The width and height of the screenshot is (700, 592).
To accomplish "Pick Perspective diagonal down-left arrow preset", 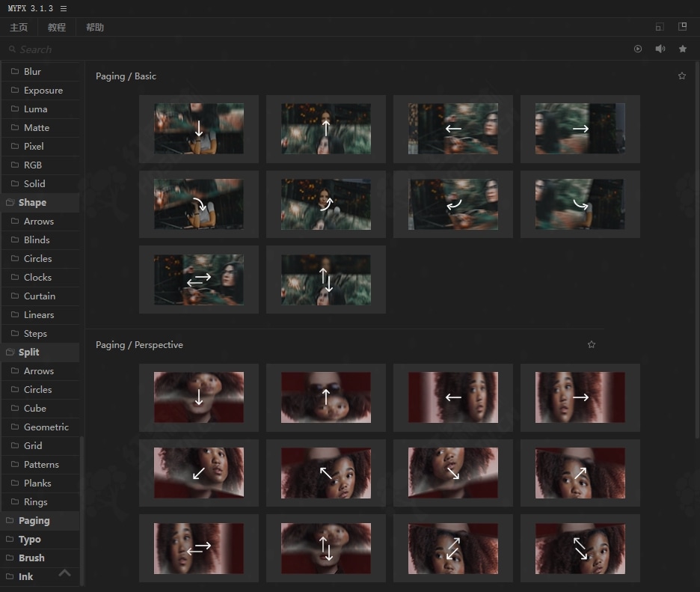I will pos(199,473).
